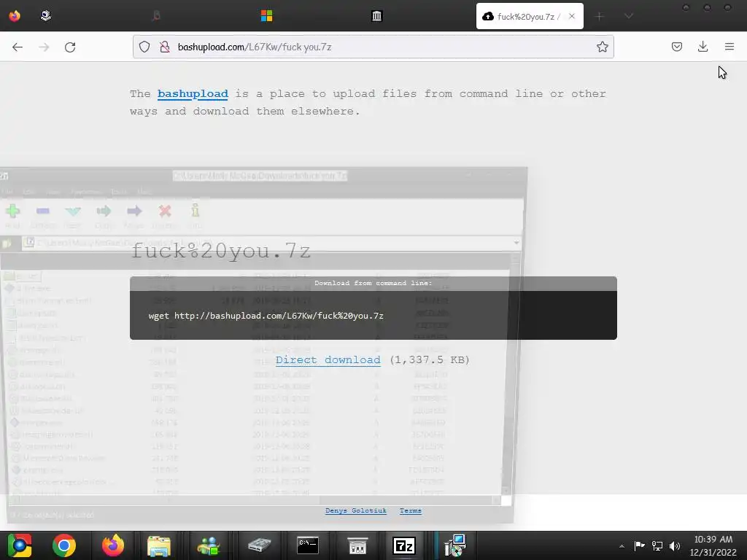
Task: Switch to 7-Zip from the taskbar
Action: (403, 545)
